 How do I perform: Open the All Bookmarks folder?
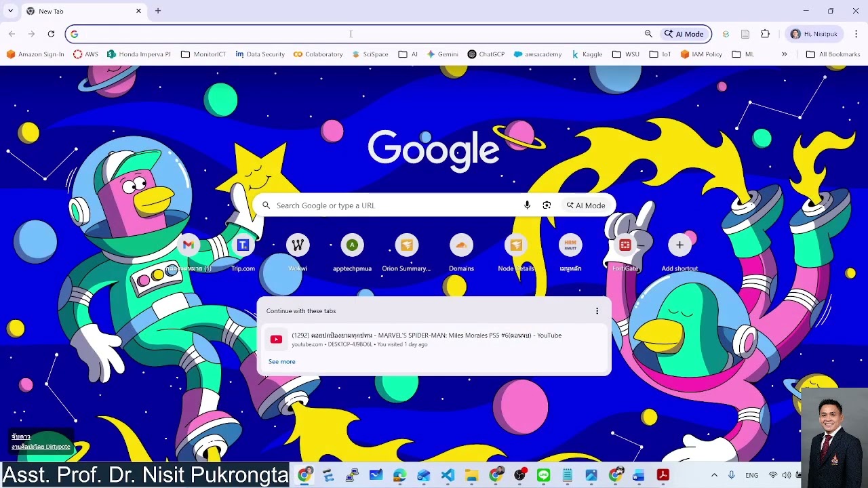click(833, 54)
